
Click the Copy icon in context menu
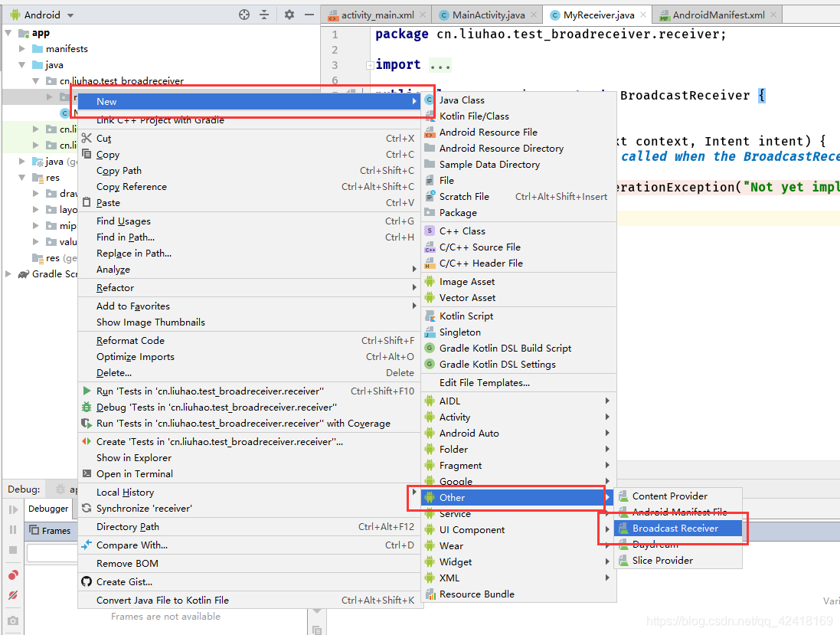[x=87, y=154]
